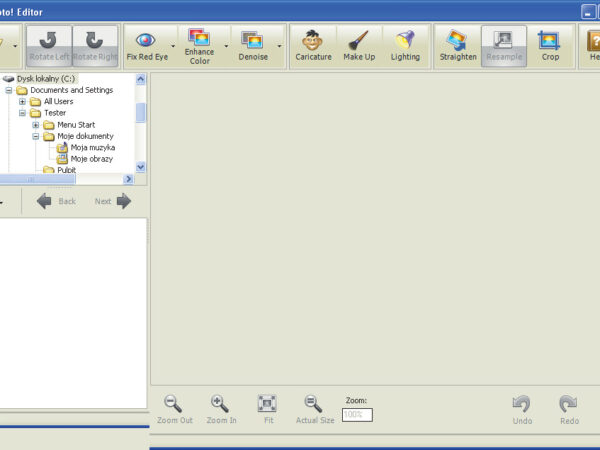Screen dimensions: 600x450
Task: Rotate the image left
Action: [47, 46]
